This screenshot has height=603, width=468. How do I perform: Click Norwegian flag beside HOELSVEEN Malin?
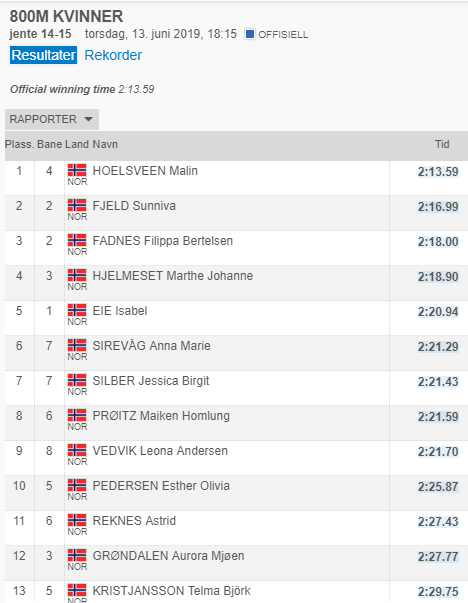77,170
